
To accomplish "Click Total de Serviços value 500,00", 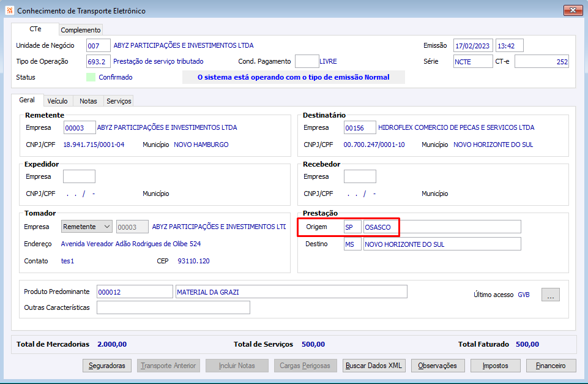I will point(313,344).
